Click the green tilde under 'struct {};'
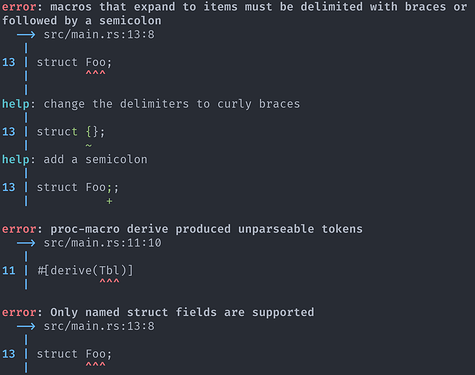Image resolution: width=475 pixels, height=375 pixels. pos(89,146)
